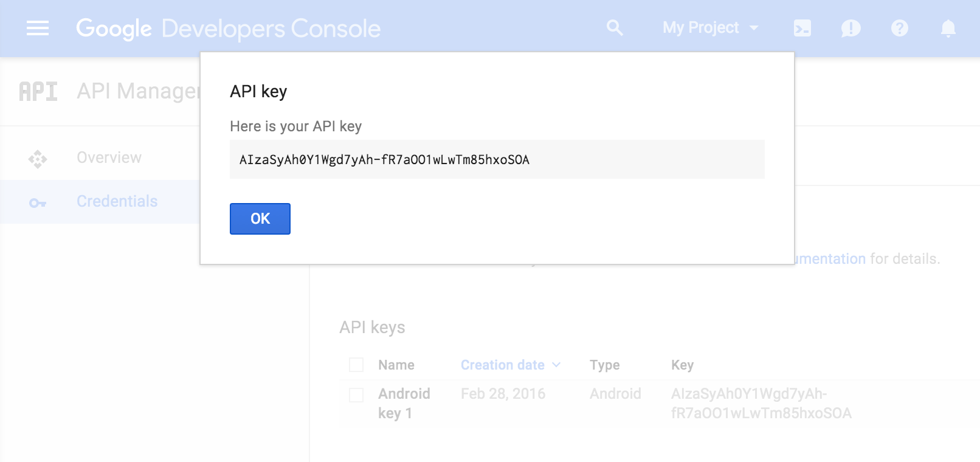Select the Credentials key icon
Viewport: 980px width, 462px height.
pos(38,202)
